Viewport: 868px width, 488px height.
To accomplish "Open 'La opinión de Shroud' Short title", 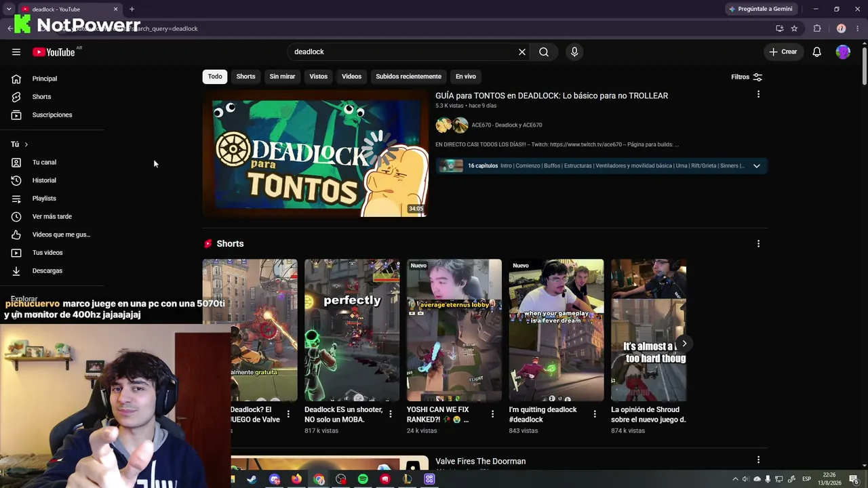I will pyautogui.click(x=648, y=415).
